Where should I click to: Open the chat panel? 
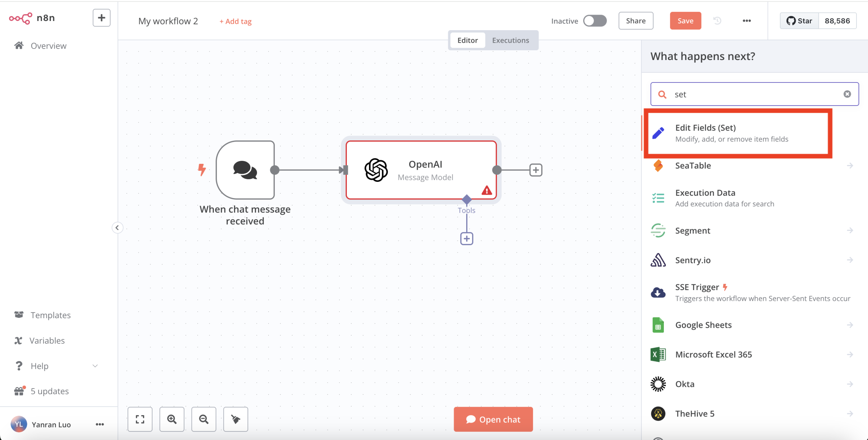tap(493, 419)
